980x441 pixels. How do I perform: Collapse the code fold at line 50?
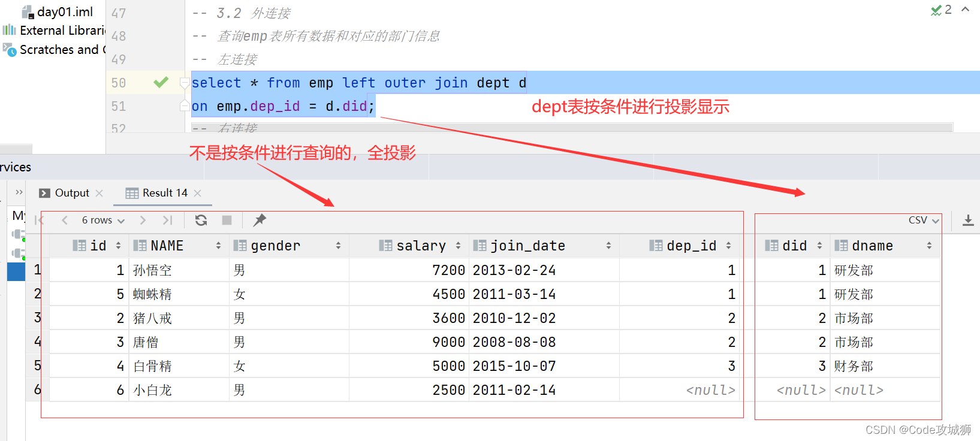click(x=185, y=83)
